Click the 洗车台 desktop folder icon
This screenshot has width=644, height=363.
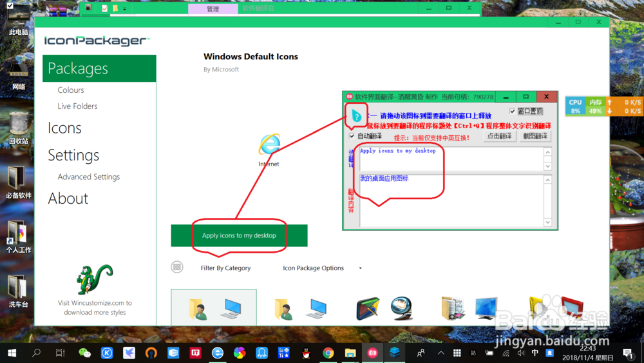click(x=19, y=291)
